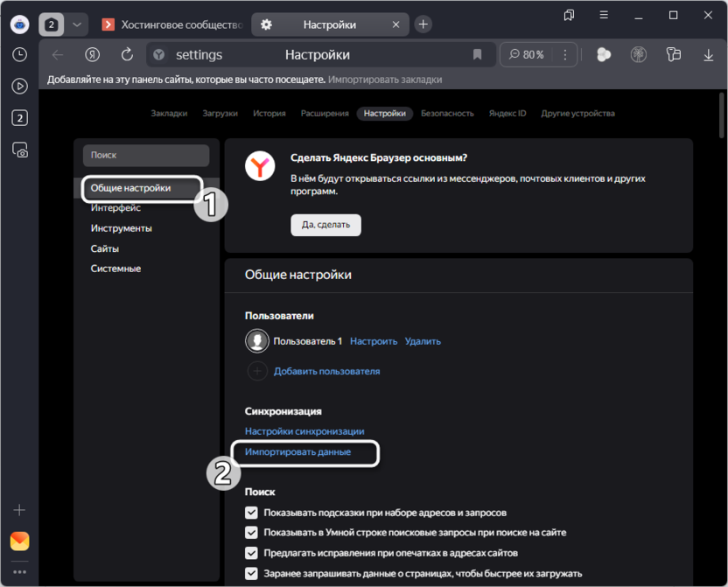Open screenshot camera icon in sidebar
This screenshot has width=728, height=587.
click(19, 150)
